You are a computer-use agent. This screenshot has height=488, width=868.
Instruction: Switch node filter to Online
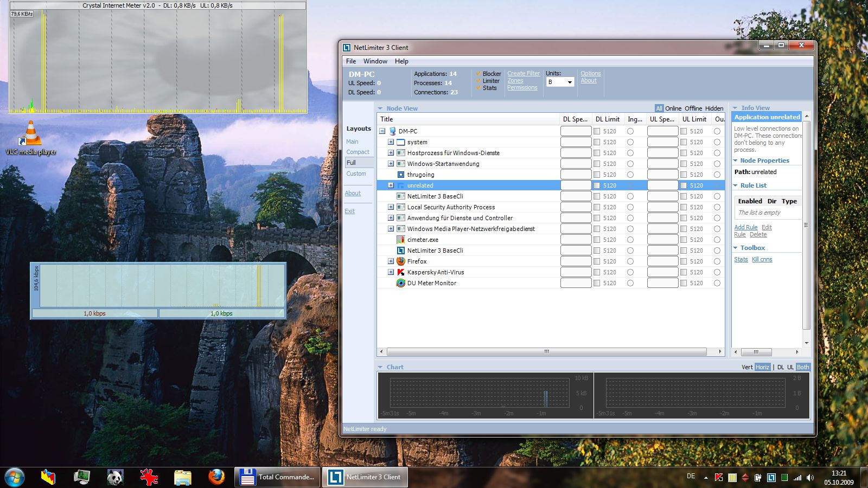click(673, 108)
